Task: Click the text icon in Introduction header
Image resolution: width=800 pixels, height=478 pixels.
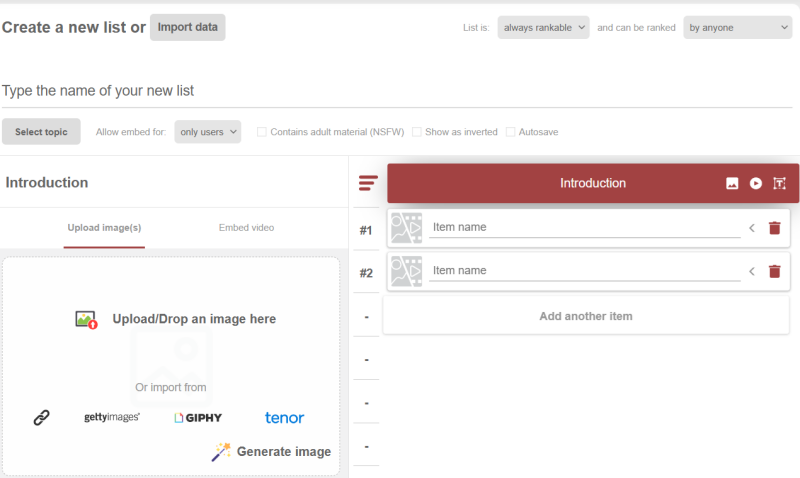Action: coord(780,183)
